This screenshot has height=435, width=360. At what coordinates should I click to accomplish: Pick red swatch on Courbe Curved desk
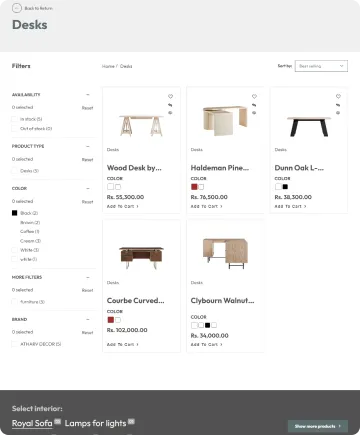point(110,320)
